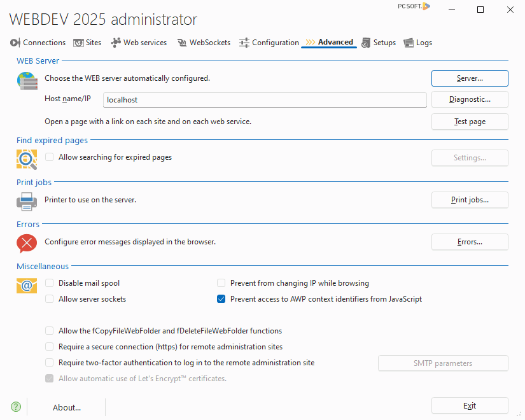Click the Configuration sliders icon

[x=244, y=43]
